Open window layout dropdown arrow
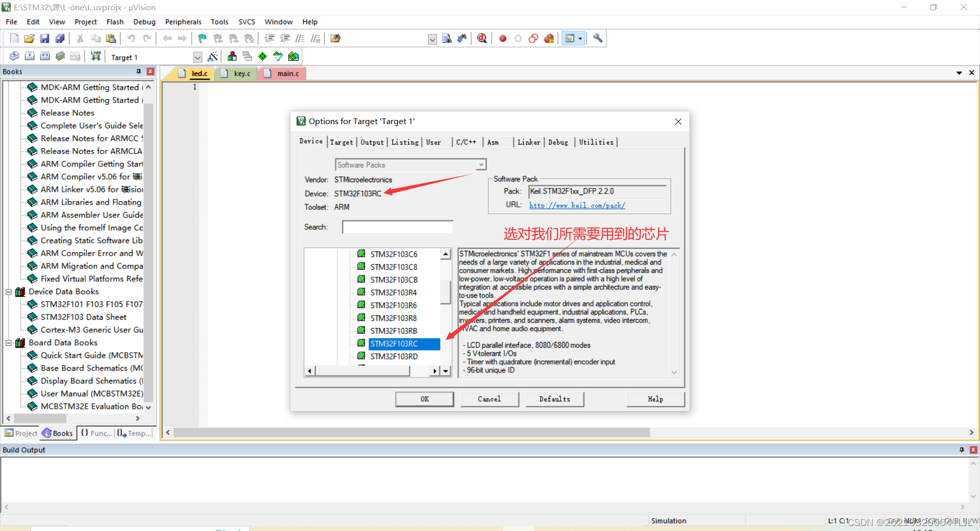This screenshot has height=531, width=980. click(x=580, y=38)
